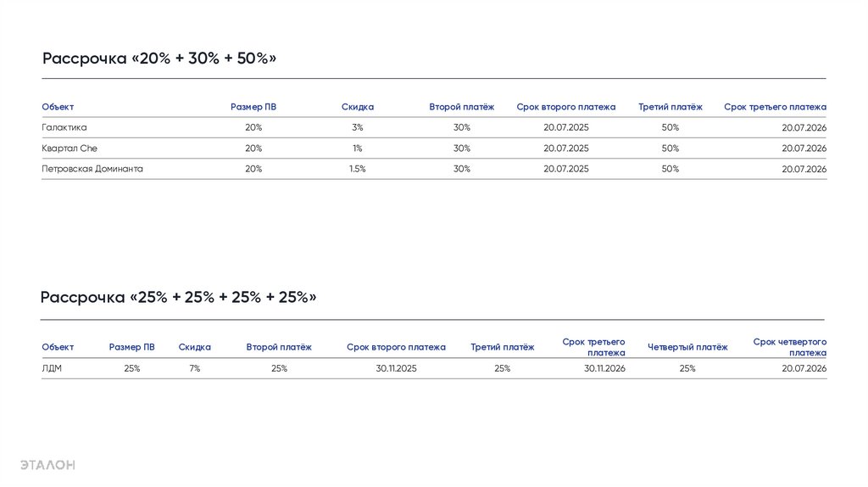Click the Галактика 3% discount value
This screenshot has width=868, height=487.
(357, 127)
